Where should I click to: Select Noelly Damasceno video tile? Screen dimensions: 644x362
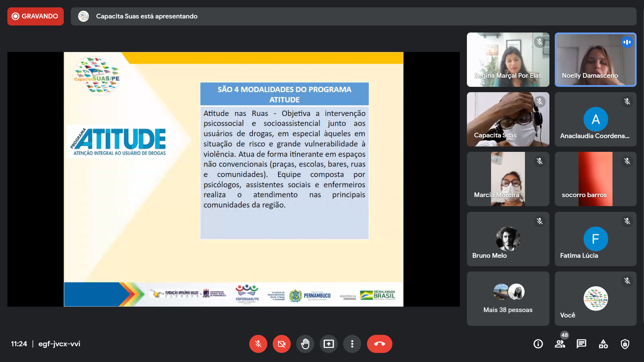[x=595, y=60]
